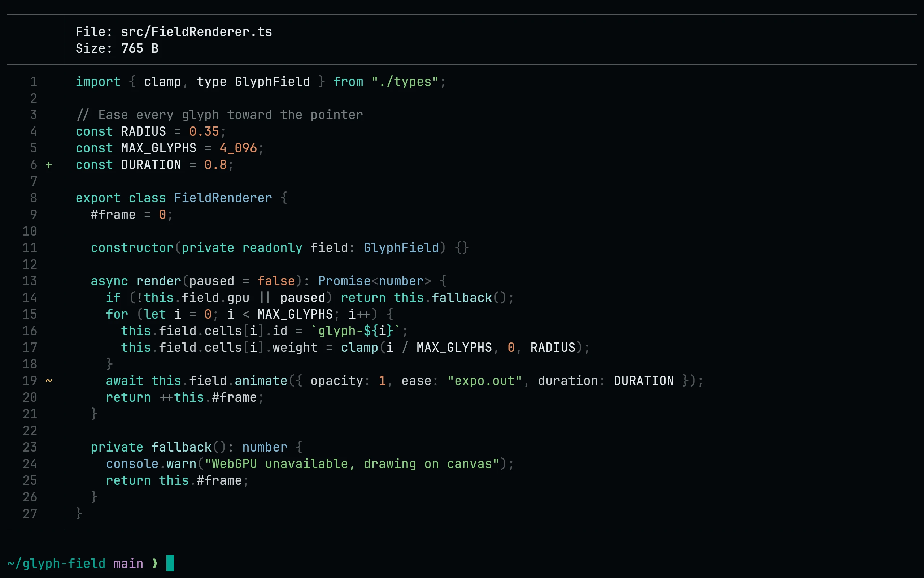924x578 pixels.
Task: Click the constructor keyword on line 11
Action: (132, 248)
